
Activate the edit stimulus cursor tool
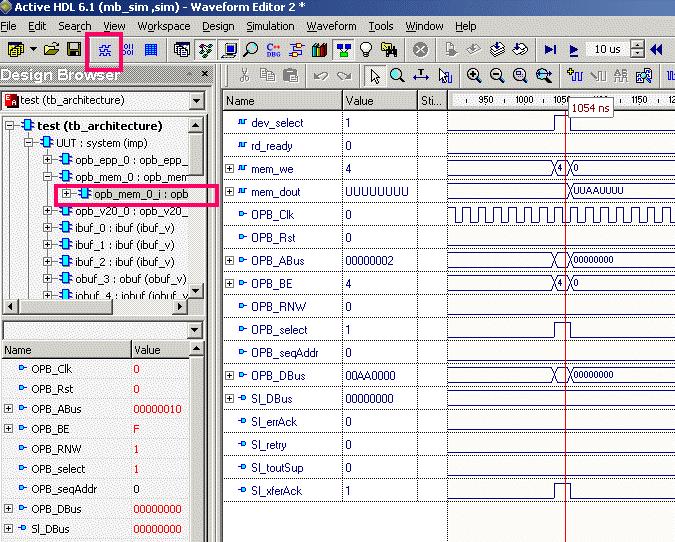click(445, 76)
